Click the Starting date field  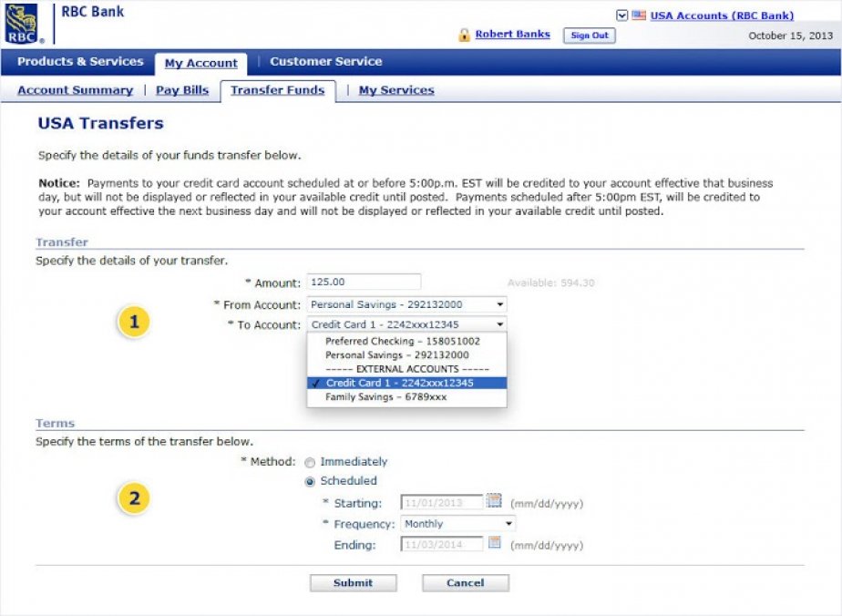point(441,503)
